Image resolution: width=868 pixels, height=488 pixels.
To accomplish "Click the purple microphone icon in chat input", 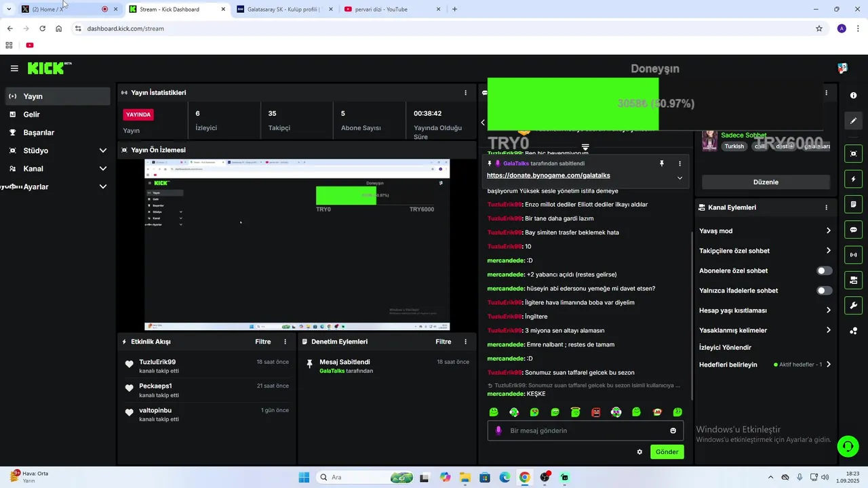I will (x=498, y=430).
